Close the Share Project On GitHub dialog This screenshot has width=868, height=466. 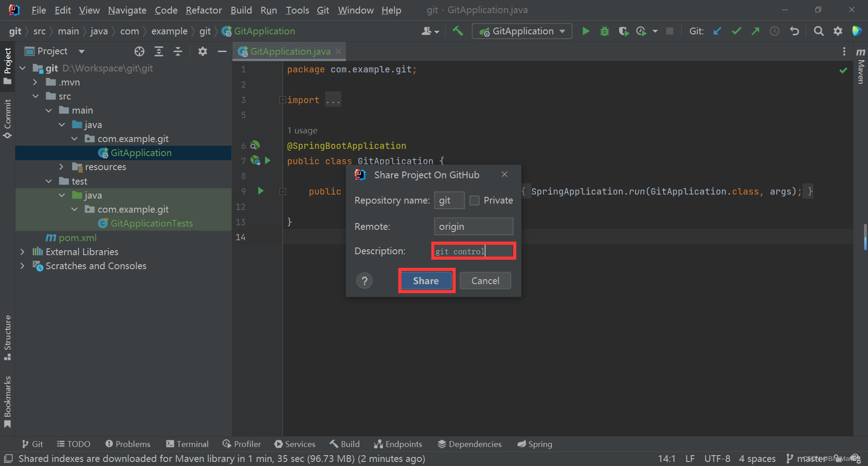pos(505,174)
